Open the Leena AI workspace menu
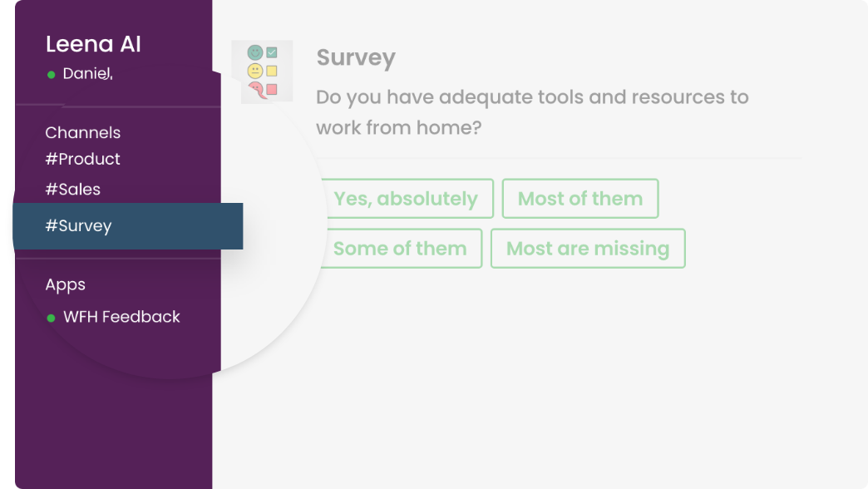The height and width of the screenshot is (489, 868). (x=93, y=44)
